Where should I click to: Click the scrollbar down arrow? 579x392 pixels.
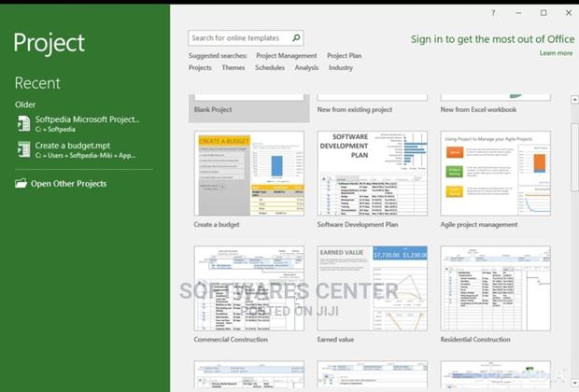pyautogui.click(x=574, y=383)
